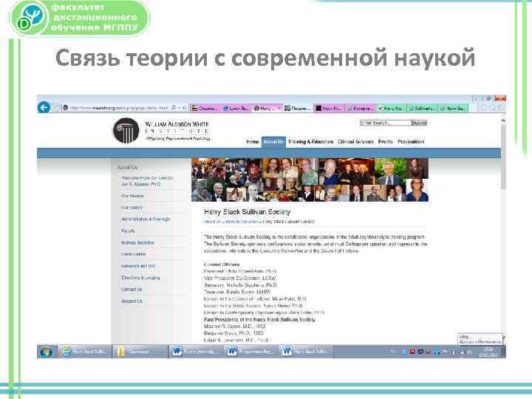Viewport: 532px width, 399px height.
Task: Open the Clinical Services menu
Action: [355, 142]
